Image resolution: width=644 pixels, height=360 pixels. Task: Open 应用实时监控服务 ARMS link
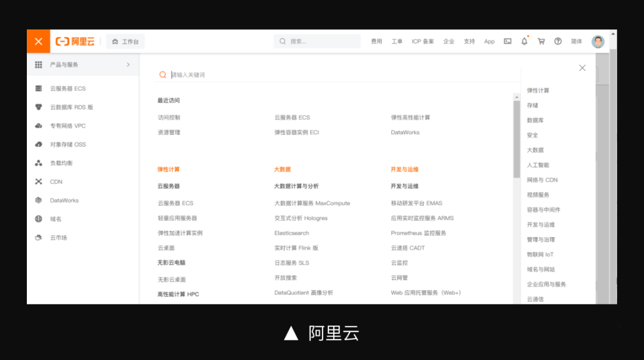pyautogui.click(x=422, y=218)
